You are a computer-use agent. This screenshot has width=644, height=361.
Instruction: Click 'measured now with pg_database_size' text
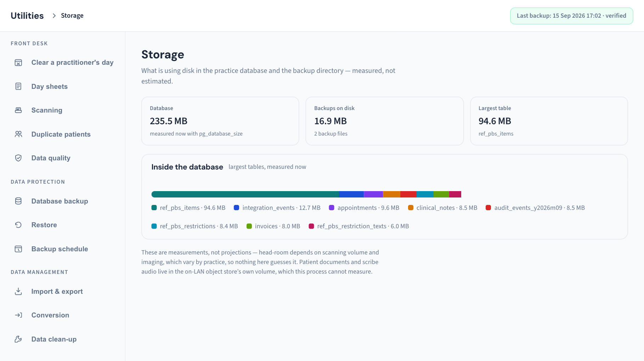(196, 134)
